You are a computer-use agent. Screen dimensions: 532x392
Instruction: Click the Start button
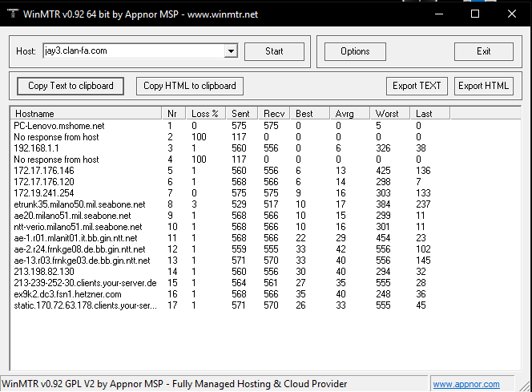[x=274, y=51]
